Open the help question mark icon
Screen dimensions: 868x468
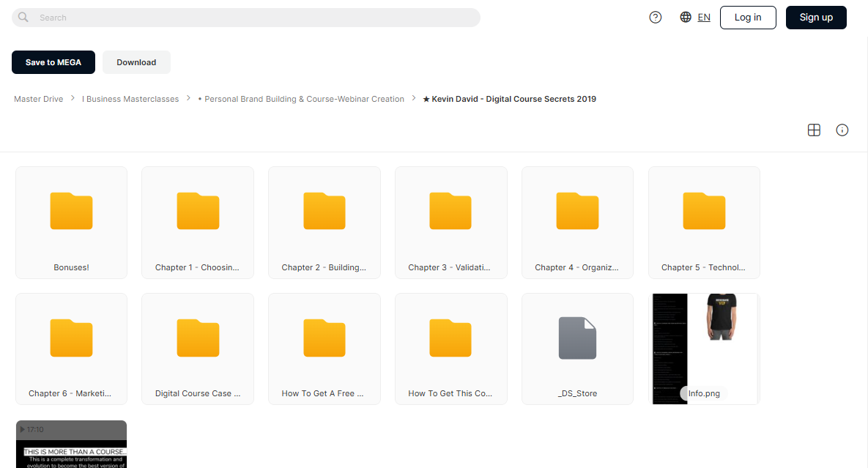coord(656,17)
